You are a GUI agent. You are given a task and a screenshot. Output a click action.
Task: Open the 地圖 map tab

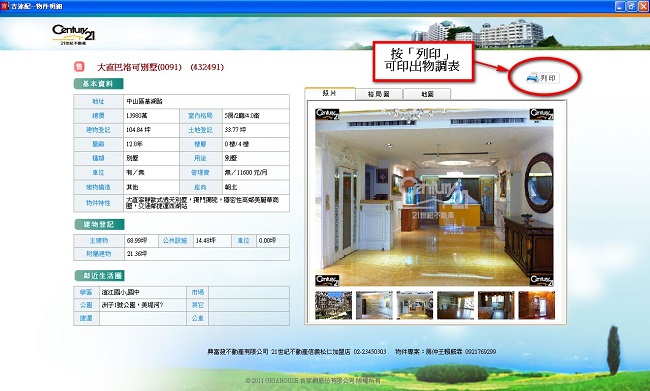[x=427, y=94]
